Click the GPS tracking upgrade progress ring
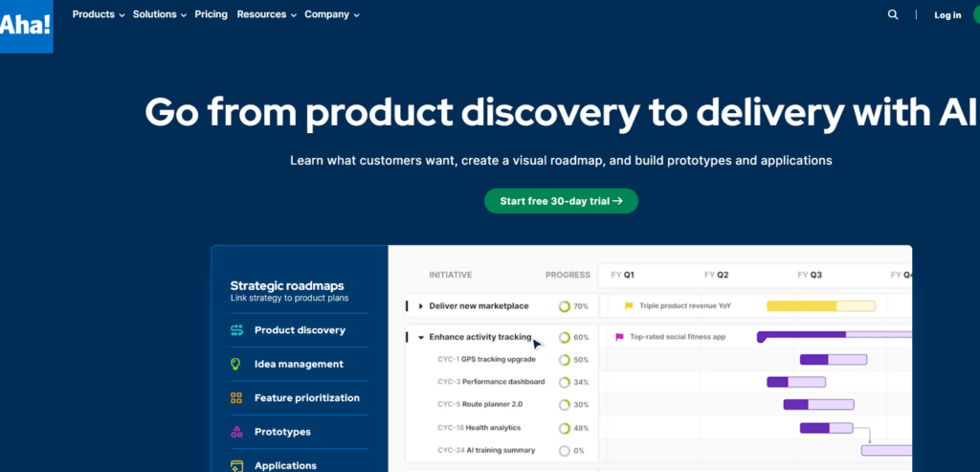This screenshot has width=980, height=472. [x=565, y=360]
